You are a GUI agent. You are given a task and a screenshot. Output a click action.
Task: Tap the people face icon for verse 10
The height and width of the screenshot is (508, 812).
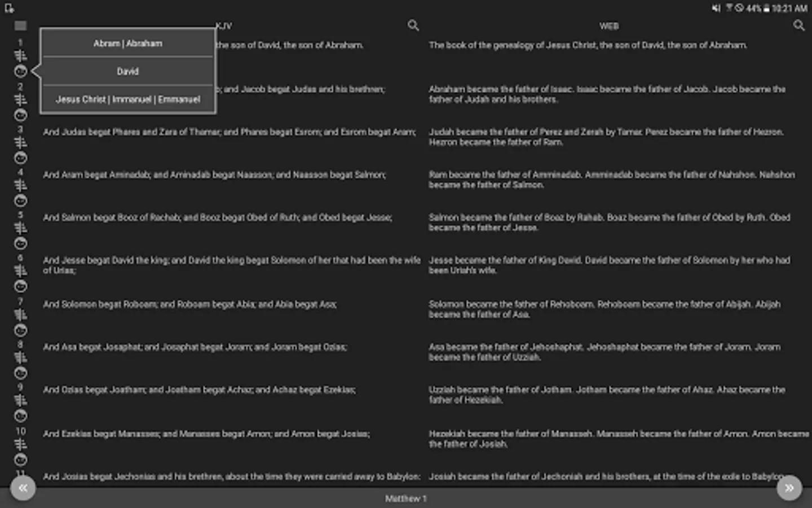point(20,460)
